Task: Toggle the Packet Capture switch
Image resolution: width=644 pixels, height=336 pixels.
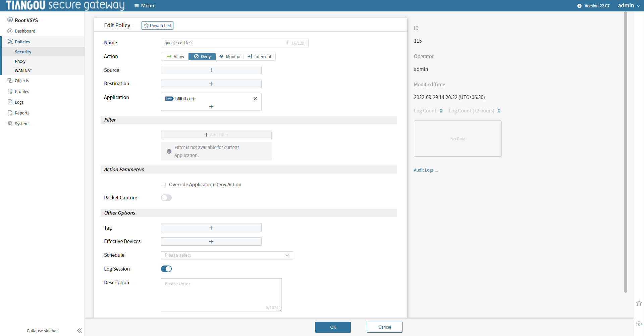Action: [x=166, y=198]
